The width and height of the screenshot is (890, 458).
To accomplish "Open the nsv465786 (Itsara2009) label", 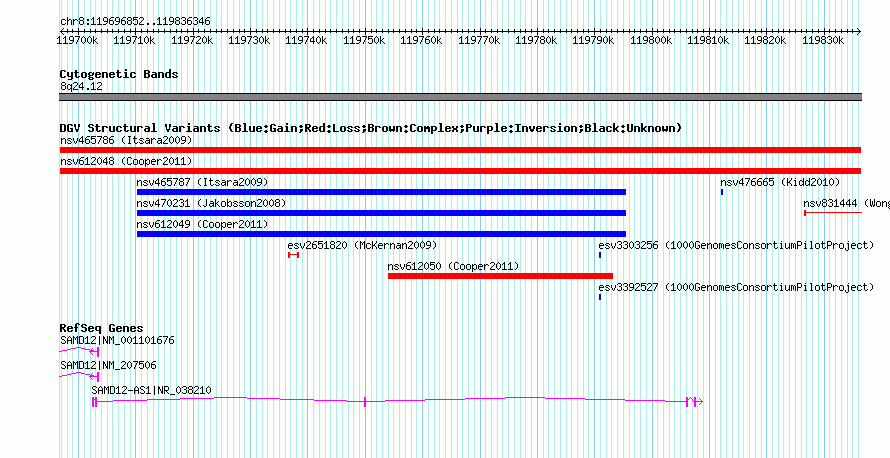I will point(126,140).
